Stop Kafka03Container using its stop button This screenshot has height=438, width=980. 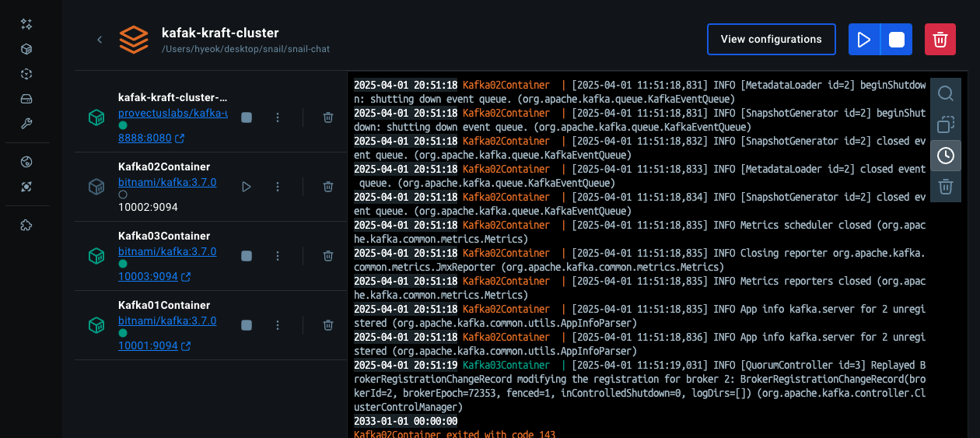tap(247, 256)
